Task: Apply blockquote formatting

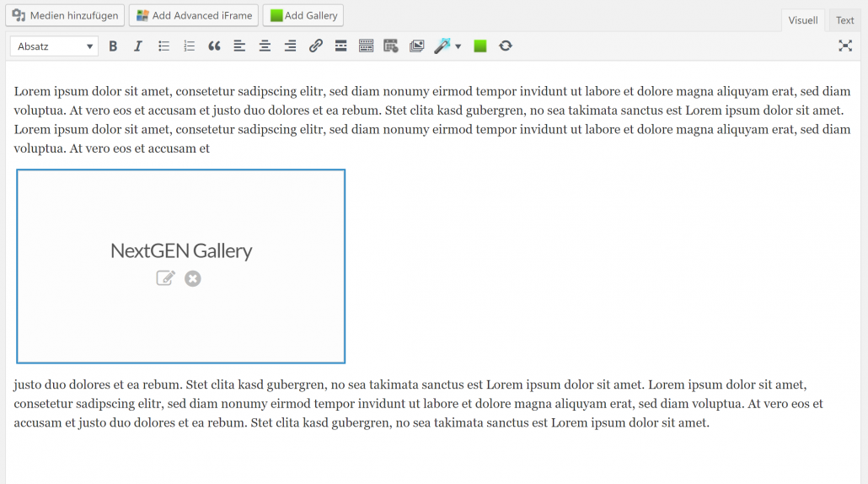Action: [x=214, y=46]
